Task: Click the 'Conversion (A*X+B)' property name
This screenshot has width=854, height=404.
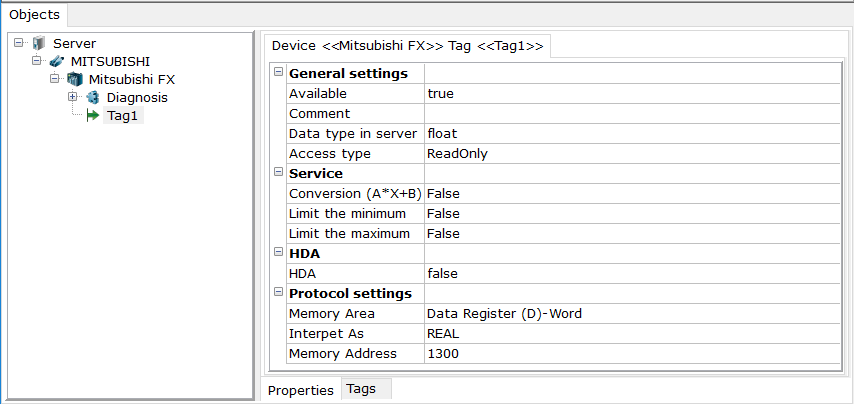Action: (x=356, y=193)
